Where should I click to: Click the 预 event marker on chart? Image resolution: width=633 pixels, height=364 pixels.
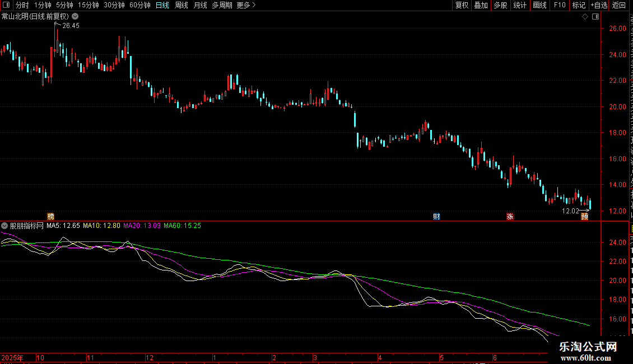point(584,217)
